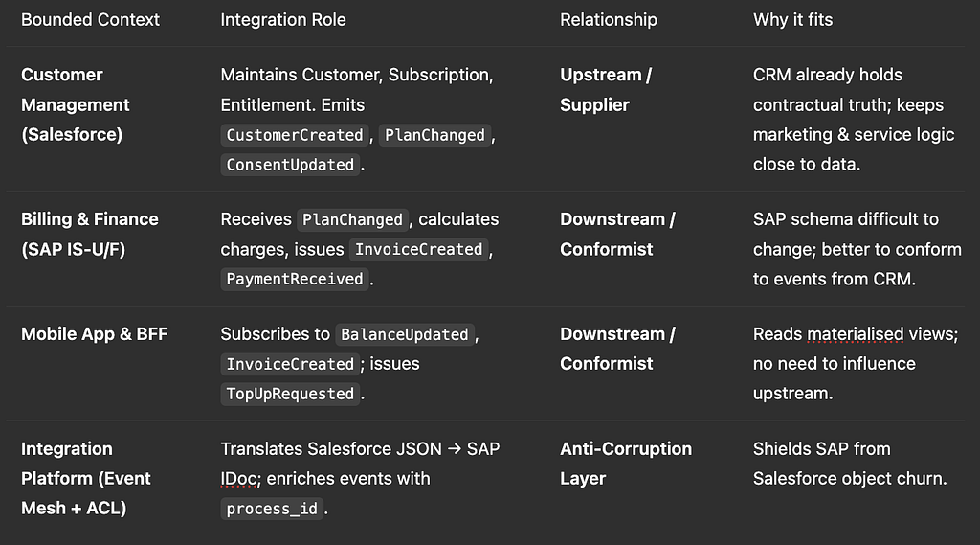
Task: Select the Mobile App & BFF cell
Action: [x=94, y=334]
